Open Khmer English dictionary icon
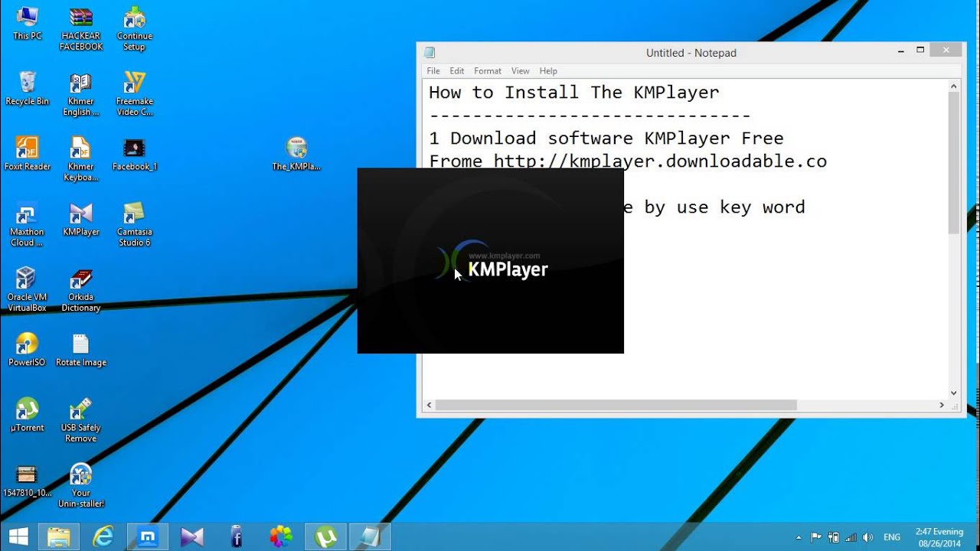Image resolution: width=980 pixels, height=551 pixels. point(81,93)
